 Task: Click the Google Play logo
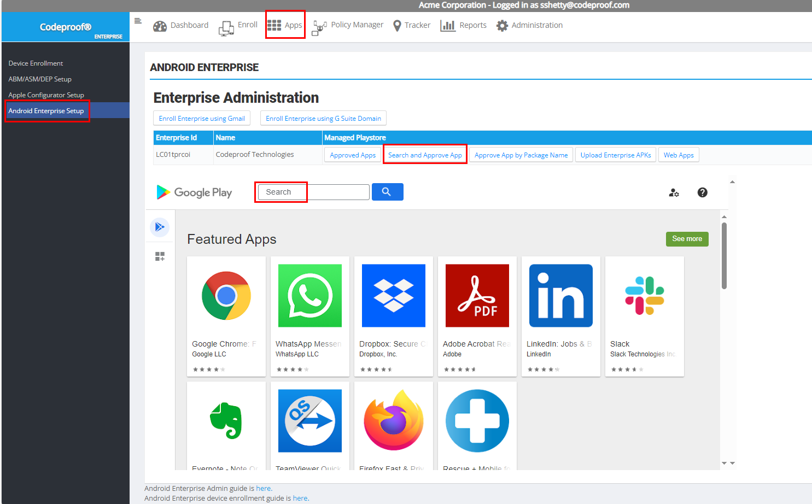194,192
